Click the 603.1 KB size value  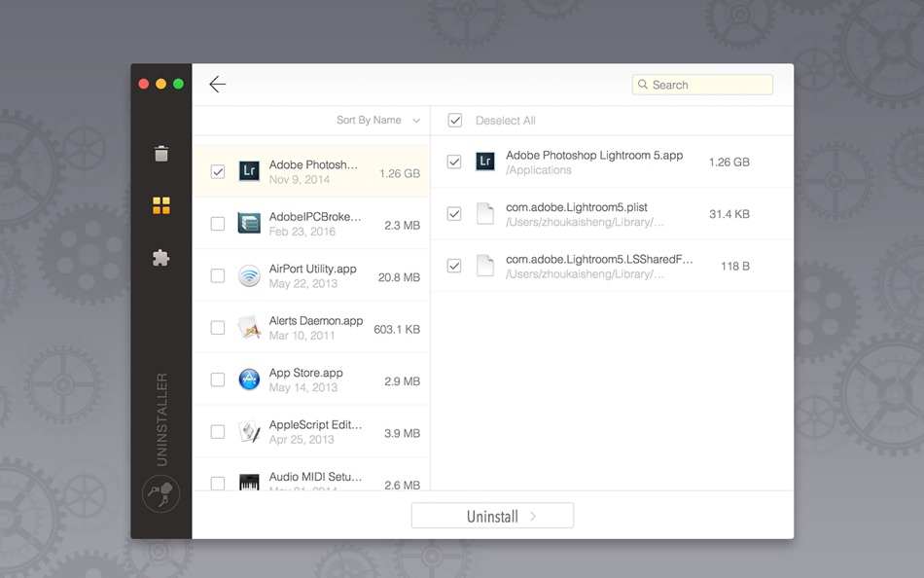click(397, 329)
